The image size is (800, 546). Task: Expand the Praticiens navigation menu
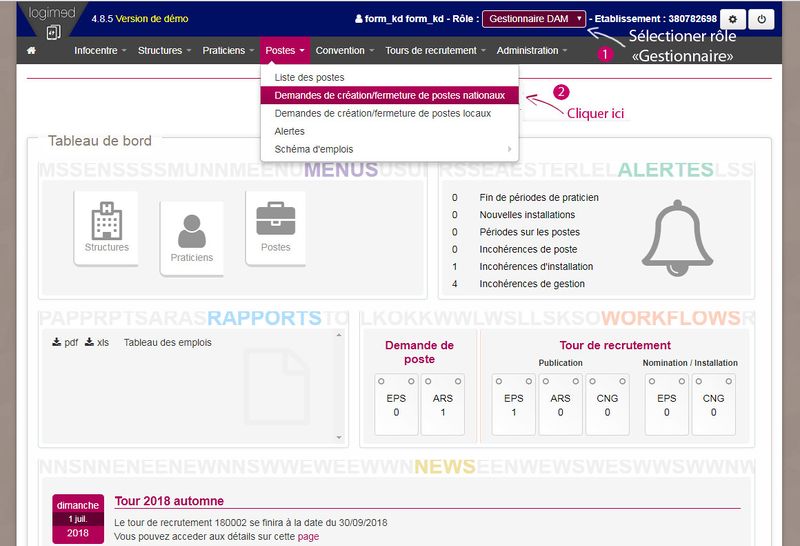pyautogui.click(x=228, y=51)
